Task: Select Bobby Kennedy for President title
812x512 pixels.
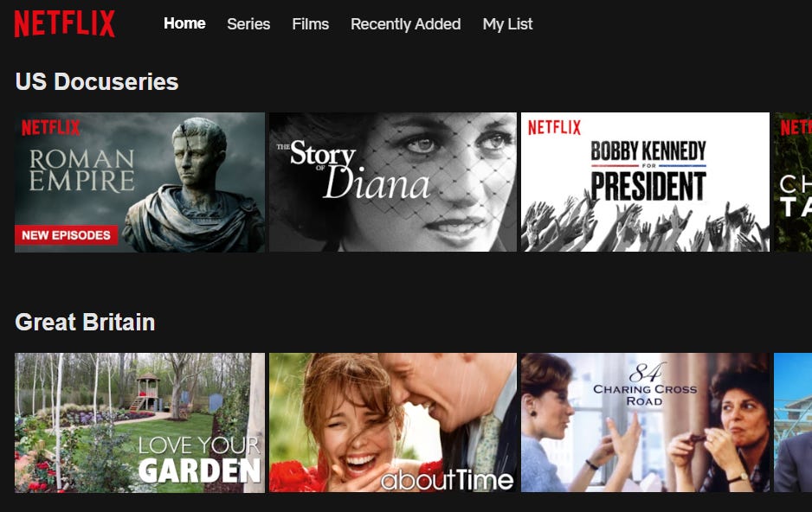Action: 645,182
